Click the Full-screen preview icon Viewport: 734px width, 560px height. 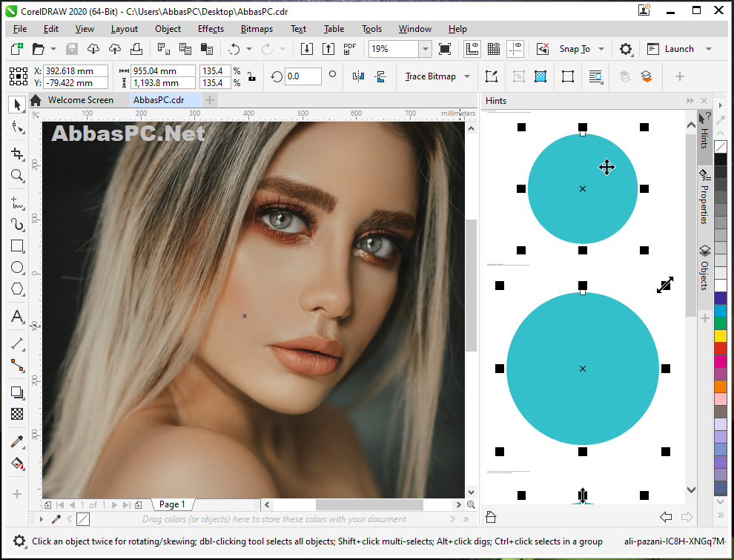click(x=445, y=49)
